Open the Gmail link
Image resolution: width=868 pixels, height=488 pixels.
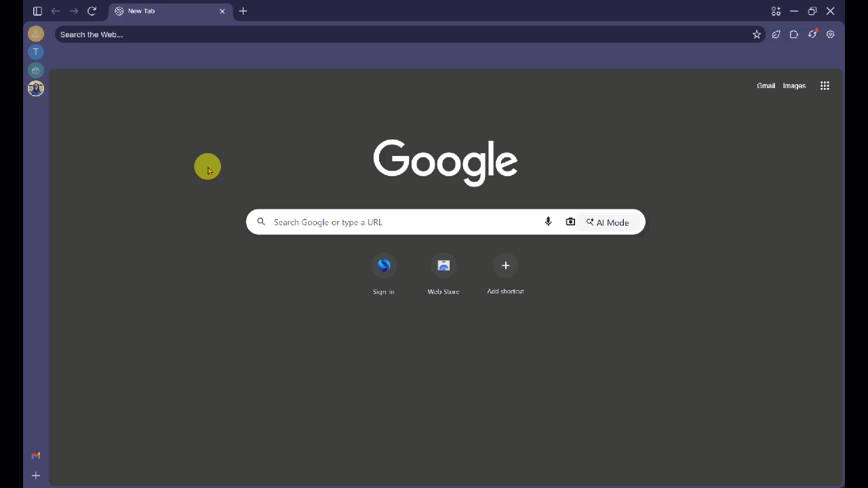click(x=766, y=86)
